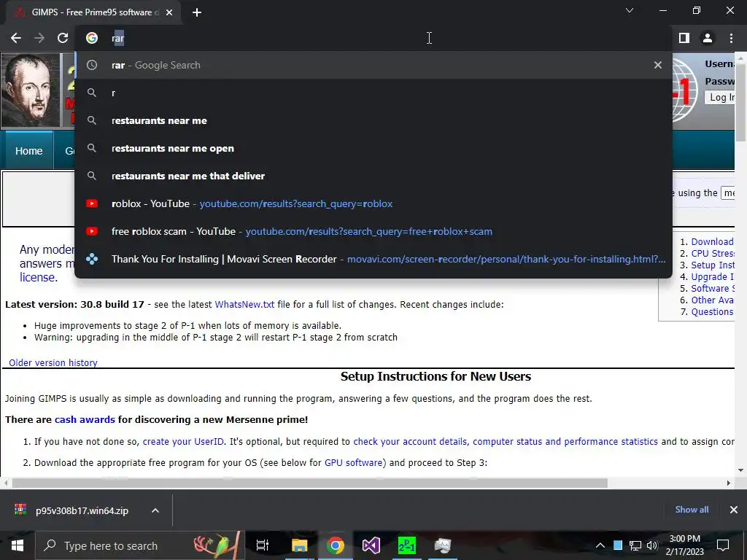
Task: Show hidden system tray icons
Action: pyautogui.click(x=600, y=545)
